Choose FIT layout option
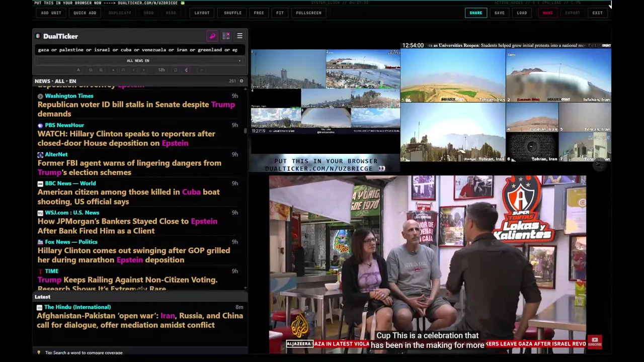Image resolution: width=644 pixels, height=362 pixels. tap(280, 13)
